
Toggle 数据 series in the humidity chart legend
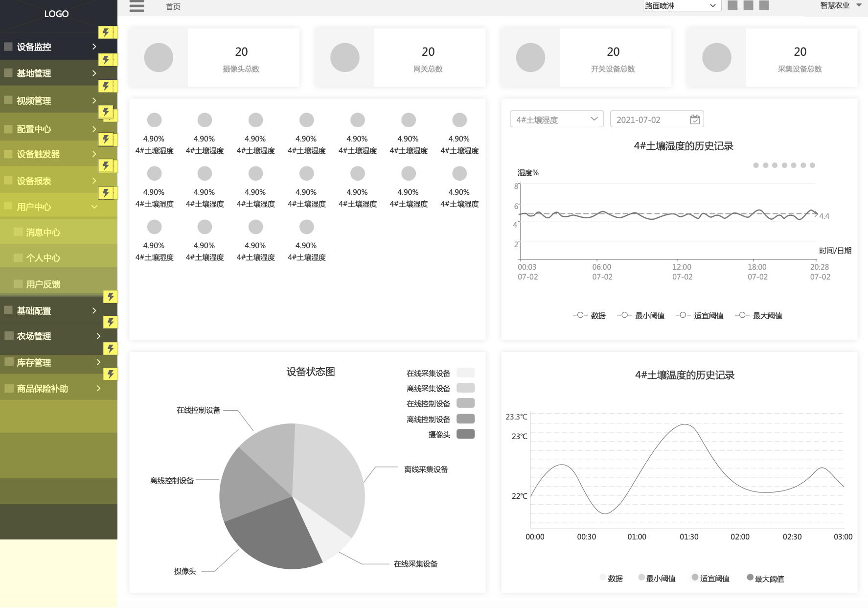(x=589, y=316)
